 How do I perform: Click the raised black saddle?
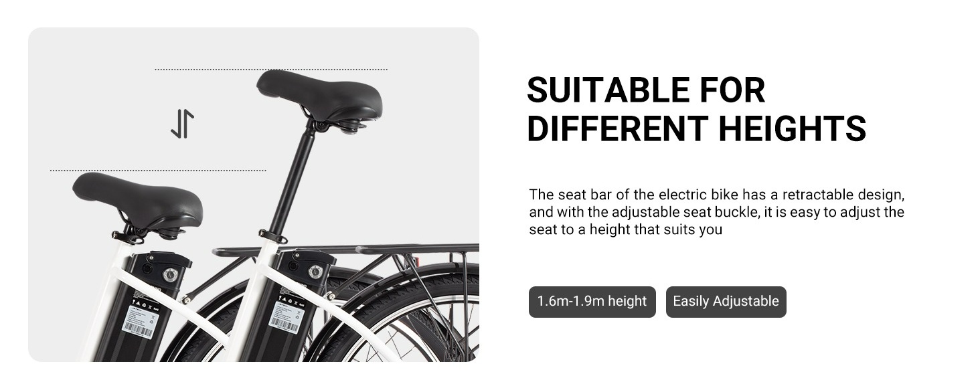(x=319, y=94)
